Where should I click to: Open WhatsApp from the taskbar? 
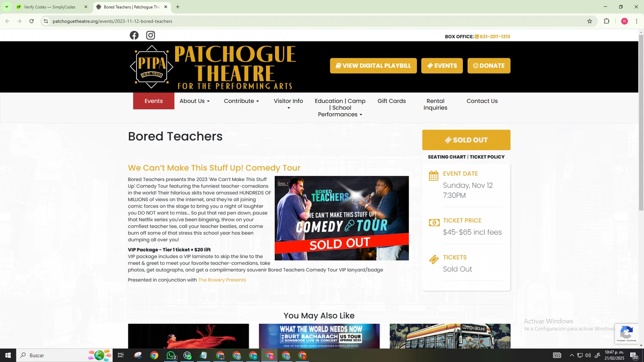click(171, 355)
